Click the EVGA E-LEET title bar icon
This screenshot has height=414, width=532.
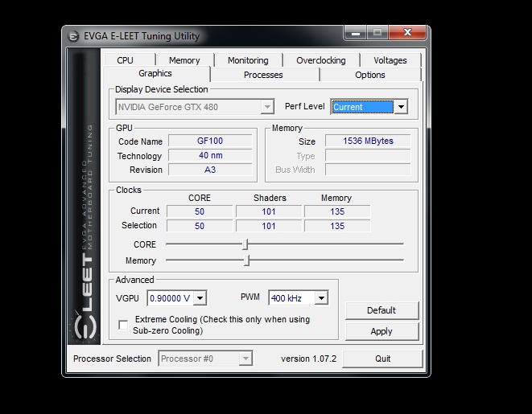point(72,35)
